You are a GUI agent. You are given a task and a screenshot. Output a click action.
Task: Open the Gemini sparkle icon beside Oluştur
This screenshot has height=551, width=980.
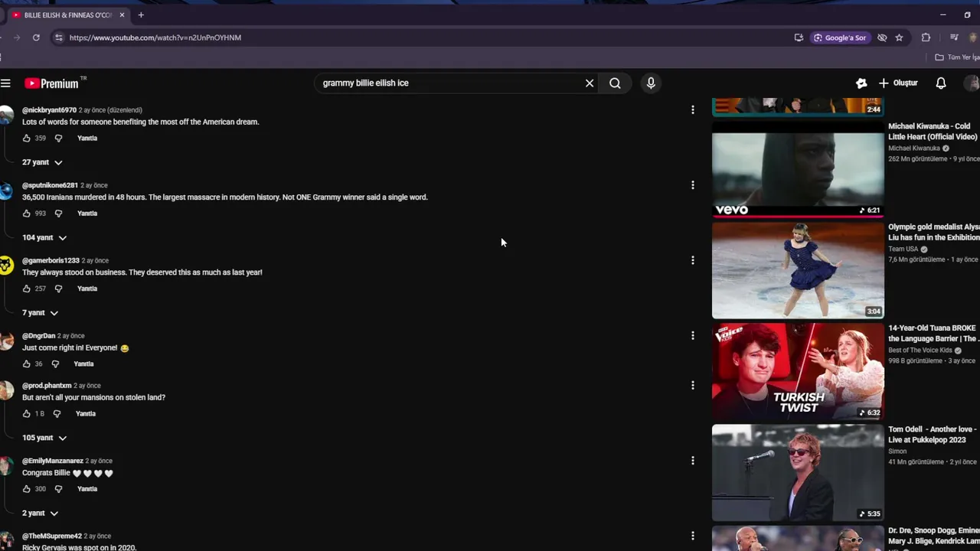point(861,83)
